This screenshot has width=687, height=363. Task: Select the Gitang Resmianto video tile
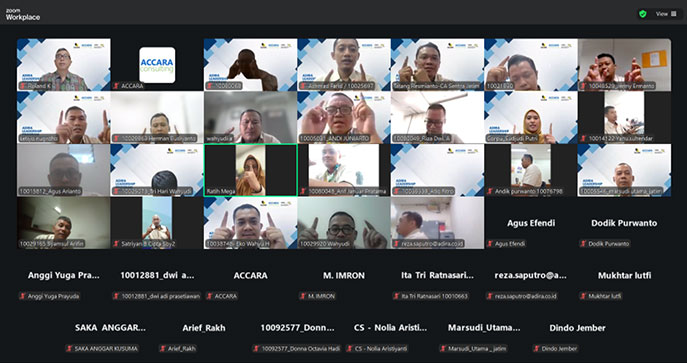[x=437, y=65]
